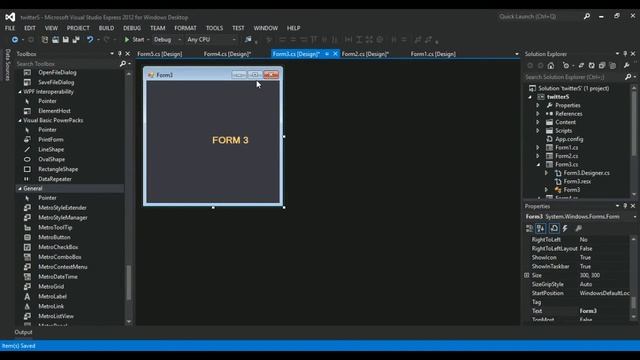Open the Data Sources side tab
Viewport: 640px width, 360px height.
point(7,64)
